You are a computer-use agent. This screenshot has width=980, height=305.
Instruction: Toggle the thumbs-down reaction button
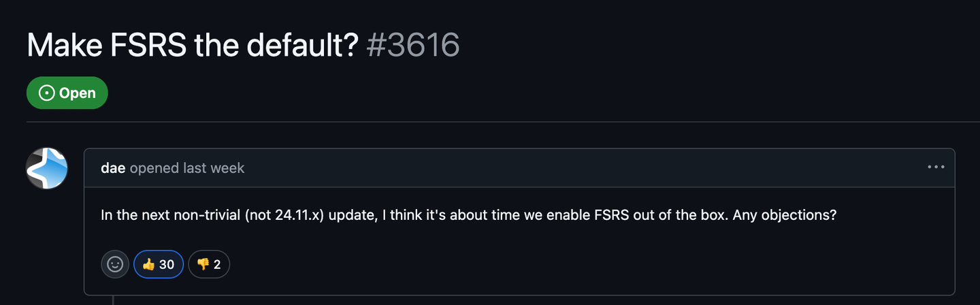pos(208,264)
